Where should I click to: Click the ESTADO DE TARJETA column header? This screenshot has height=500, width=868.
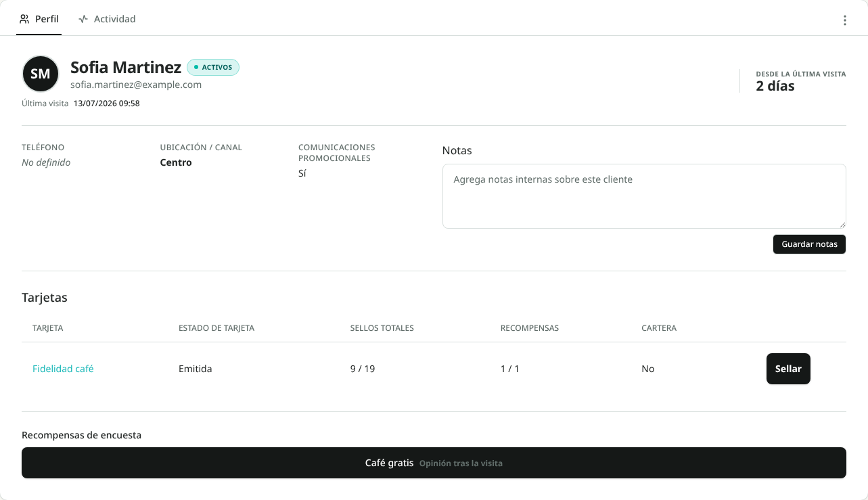pyautogui.click(x=216, y=328)
